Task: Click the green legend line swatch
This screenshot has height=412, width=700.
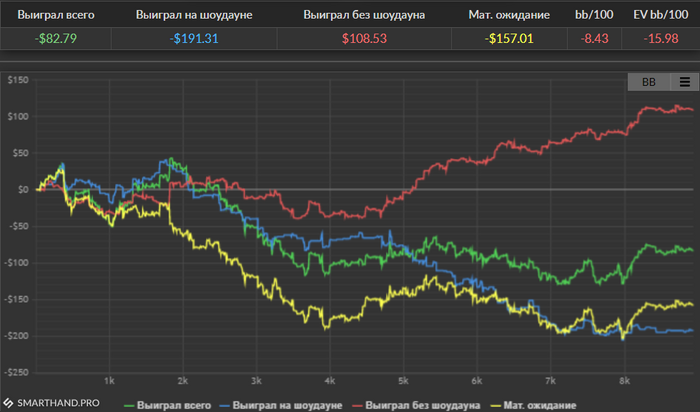Action: point(129,406)
